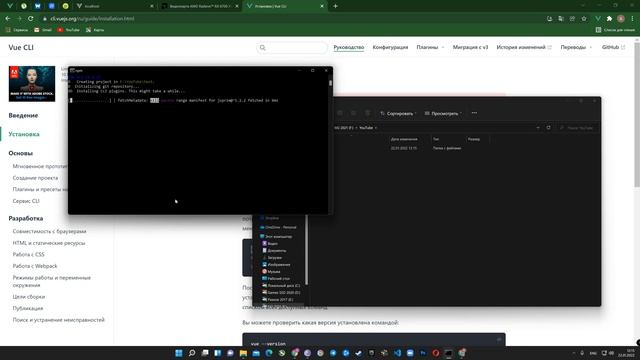Open the Руководство nav item
Image resolution: width=640 pixels, height=360 pixels.
tap(349, 47)
